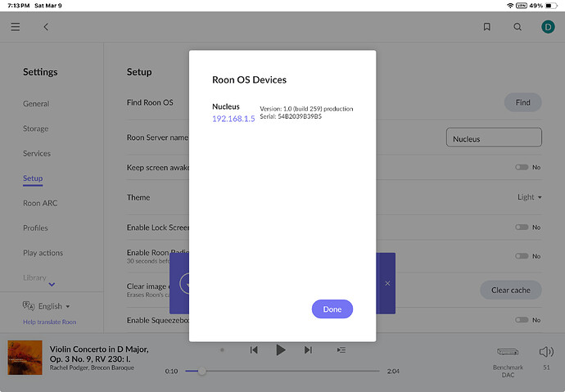Image resolution: width=565 pixels, height=392 pixels.
Task: Open Library settings tab
Action: [34, 277]
